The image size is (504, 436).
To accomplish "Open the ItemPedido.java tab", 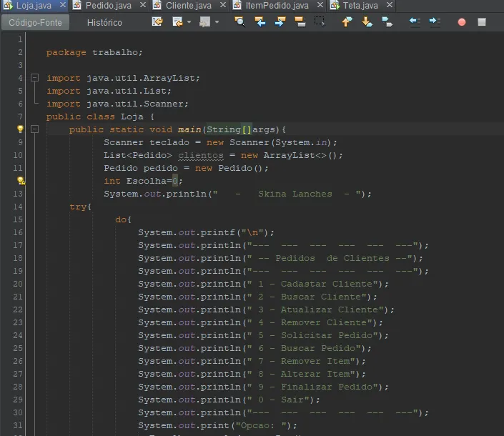I will coord(277,6).
